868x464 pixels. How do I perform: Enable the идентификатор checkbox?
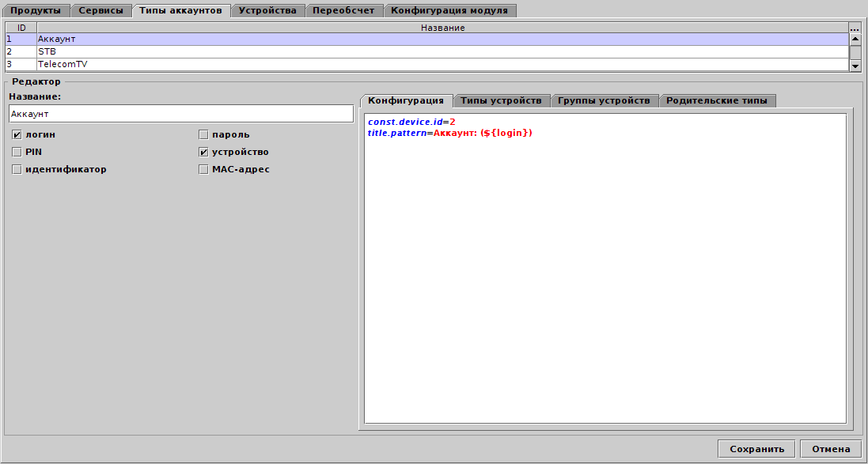coord(16,169)
